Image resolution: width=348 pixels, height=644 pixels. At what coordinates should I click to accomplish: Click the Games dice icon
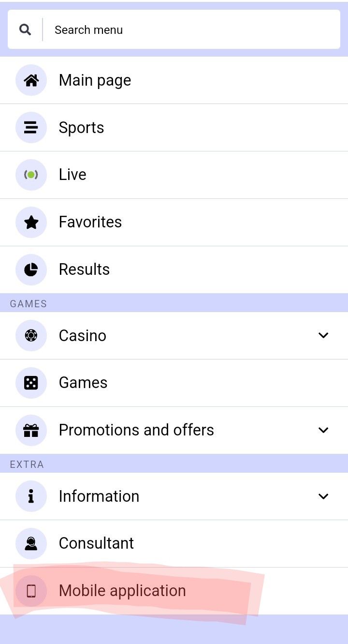coord(31,383)
